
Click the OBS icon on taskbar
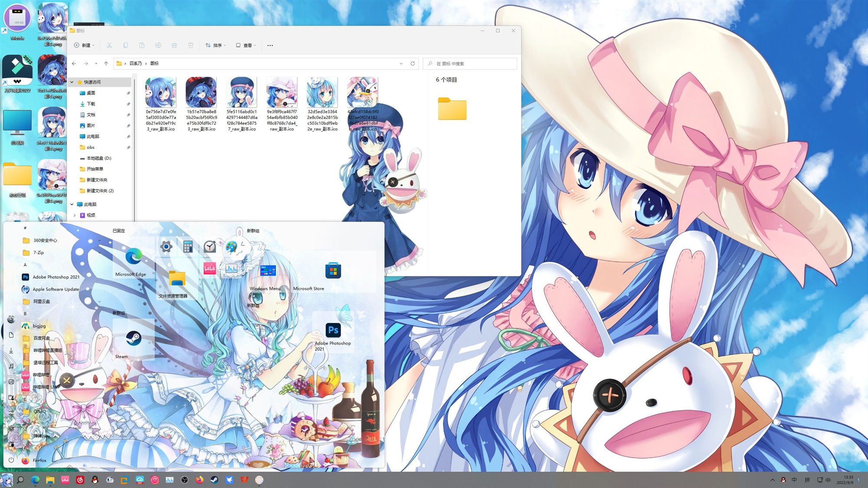click(184, 480)
